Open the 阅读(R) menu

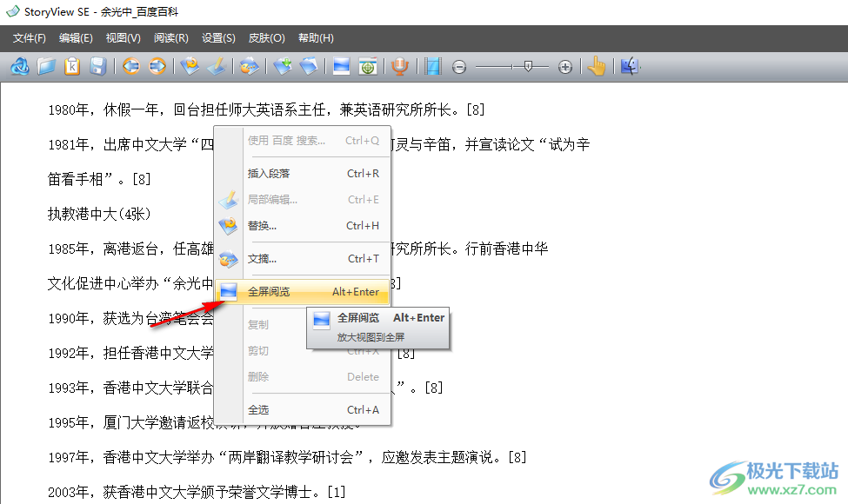point(170,38)
